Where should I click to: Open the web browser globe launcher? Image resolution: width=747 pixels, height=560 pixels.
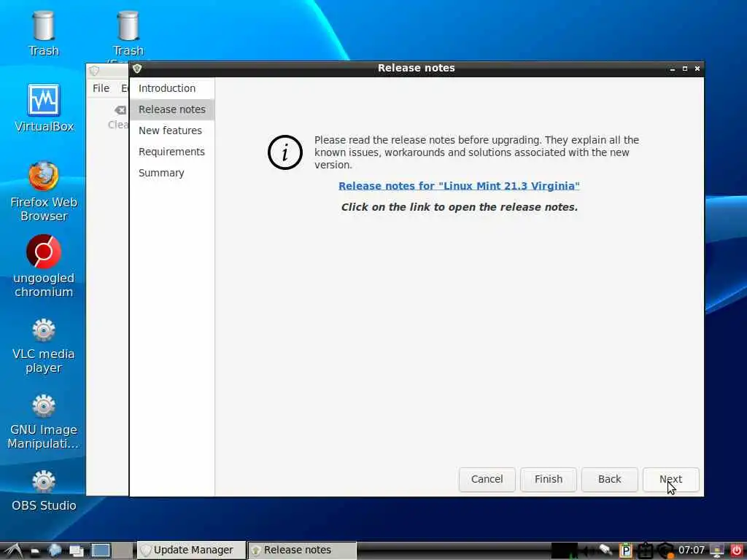[55, 551]
